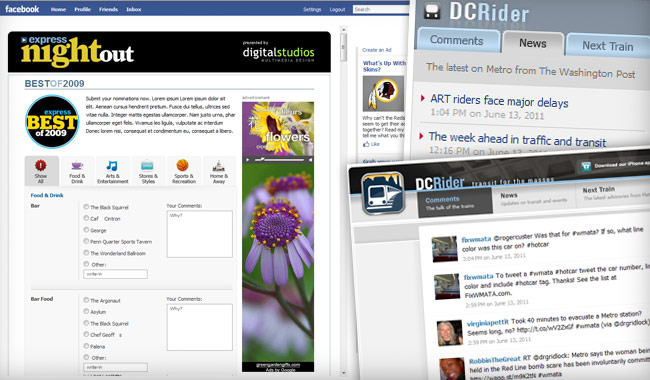Select the Food & Drink category icon
The height and width of the screenshot is (380, 650).
tap(77, 165)
